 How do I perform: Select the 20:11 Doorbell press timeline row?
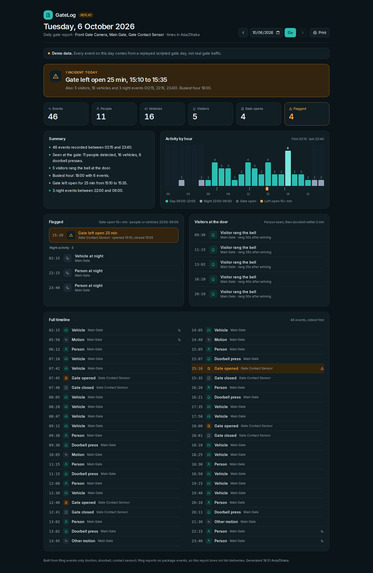[x=258, y=512]
